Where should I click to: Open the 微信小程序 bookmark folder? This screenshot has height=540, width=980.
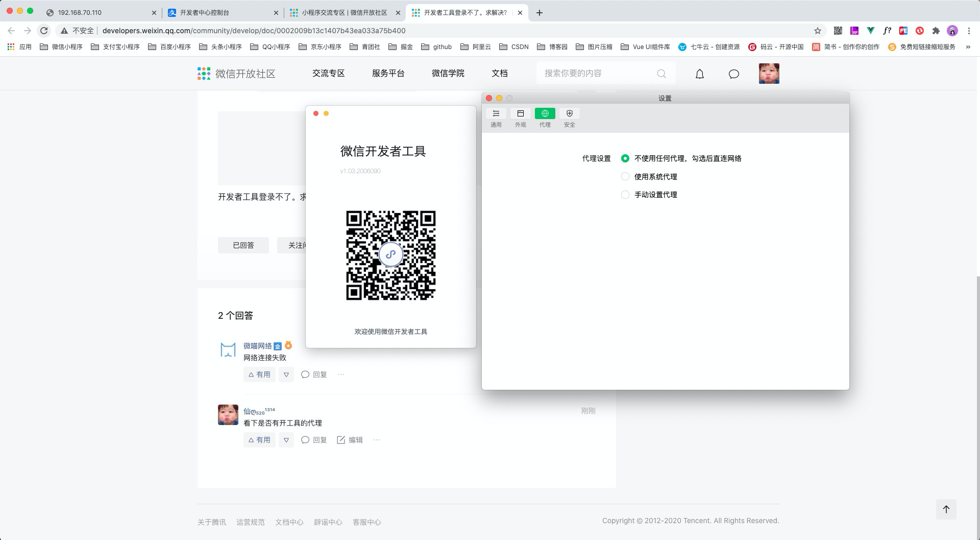pos(61,47)
